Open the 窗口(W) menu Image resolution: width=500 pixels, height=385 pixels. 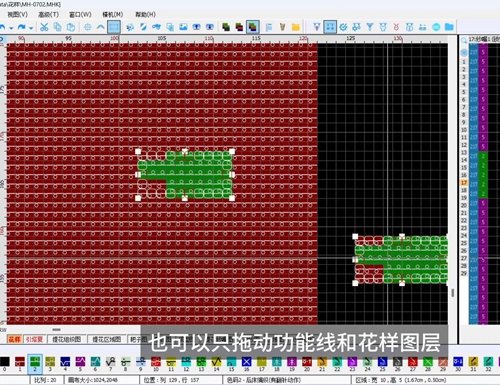(x=80, y=14)
